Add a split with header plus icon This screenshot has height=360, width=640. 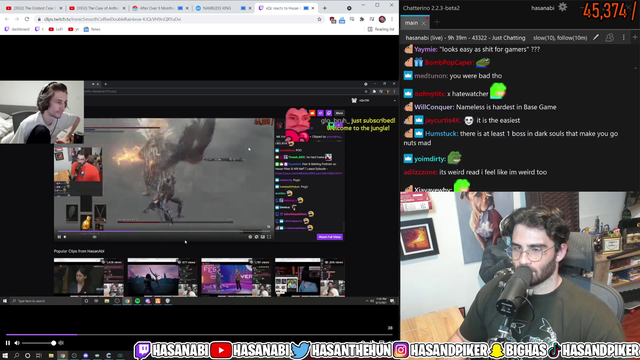[x=635, y=38]
